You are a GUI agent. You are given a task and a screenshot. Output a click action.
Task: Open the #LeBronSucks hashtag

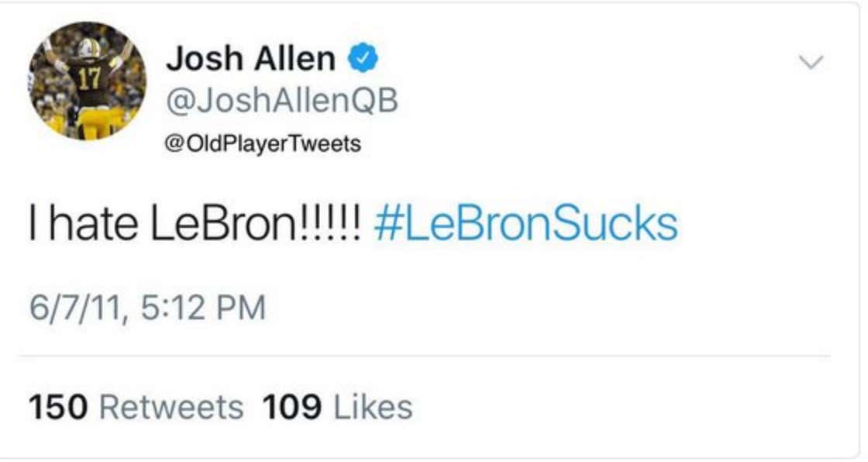pyautogui.click(x=526, y=223)
